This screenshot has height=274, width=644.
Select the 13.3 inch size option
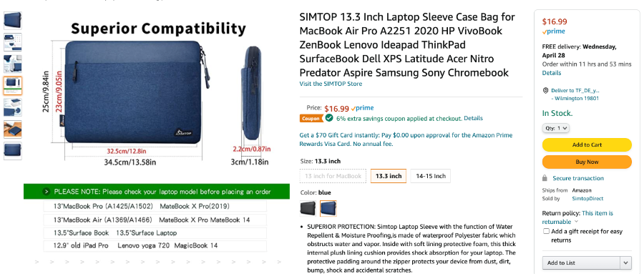tap(389, 176)
